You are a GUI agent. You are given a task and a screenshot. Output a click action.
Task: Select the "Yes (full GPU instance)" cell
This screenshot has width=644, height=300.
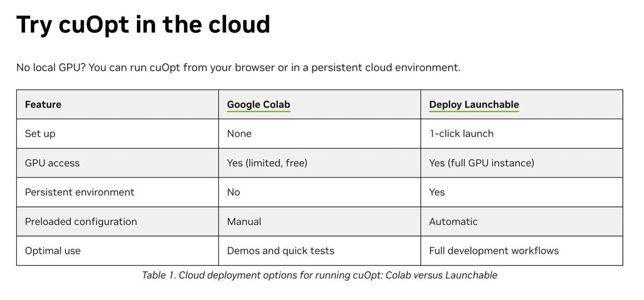(x=481, y=163)
